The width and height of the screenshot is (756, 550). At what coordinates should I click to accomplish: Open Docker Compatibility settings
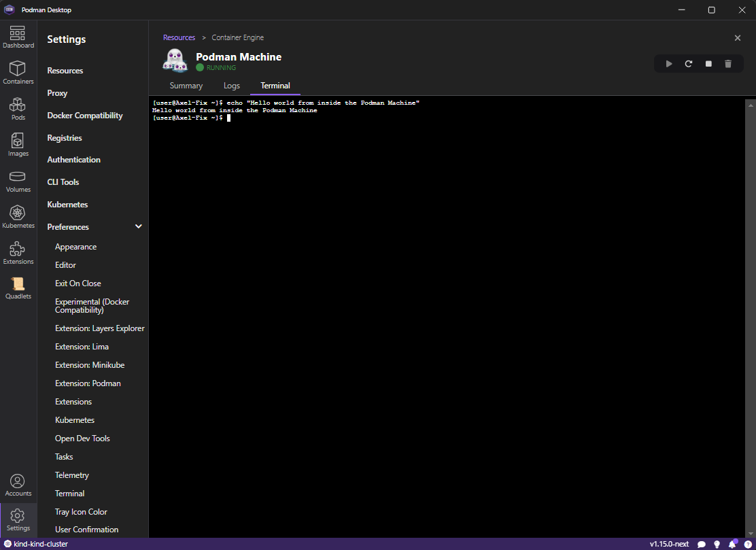pos(84,115)
